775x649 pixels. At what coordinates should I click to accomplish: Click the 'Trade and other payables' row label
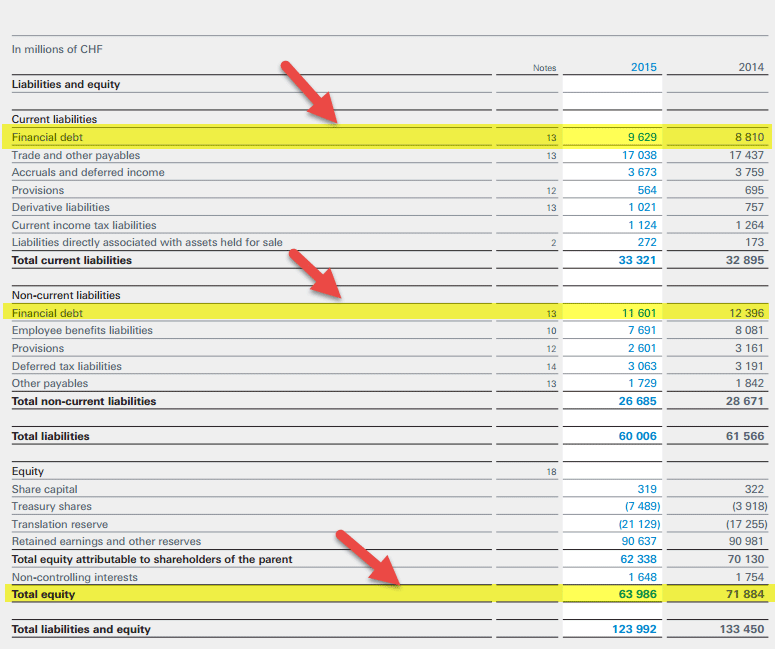(76, 155)
